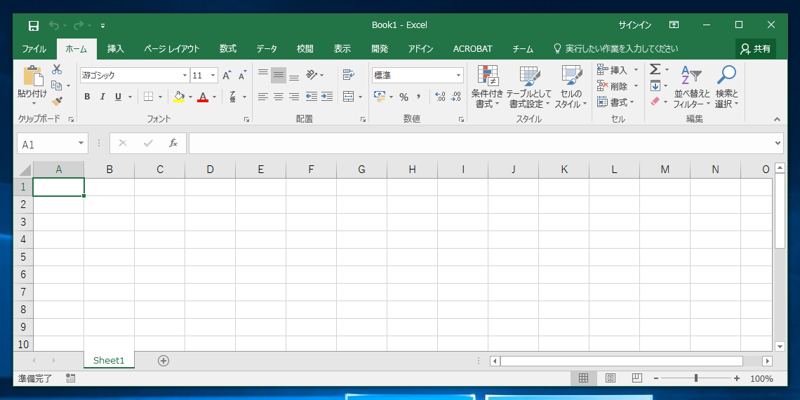Switch to the データ tab
Image resolution: width=800 pixels, height=400 pixels.
[x=267, y=49]
